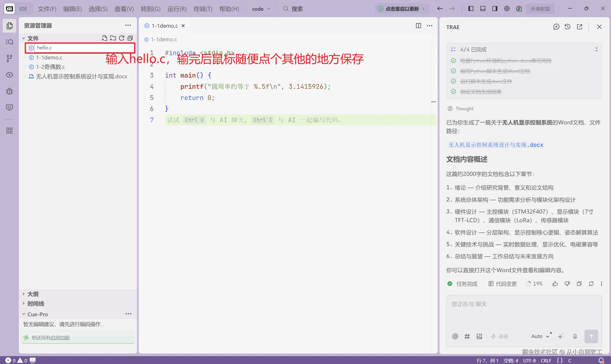Open the Extensions grid icon
The width and height of the screenshot is (611, 364).
(x=9, y=131)
